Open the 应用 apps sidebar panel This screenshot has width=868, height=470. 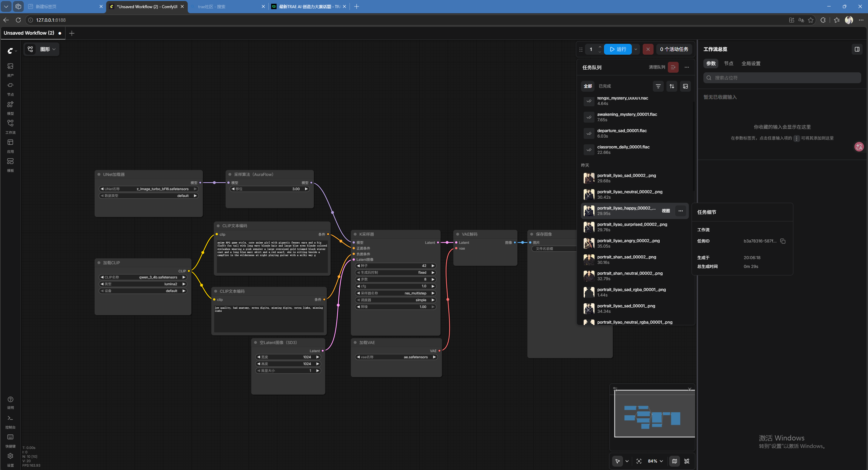coord(11,145)
